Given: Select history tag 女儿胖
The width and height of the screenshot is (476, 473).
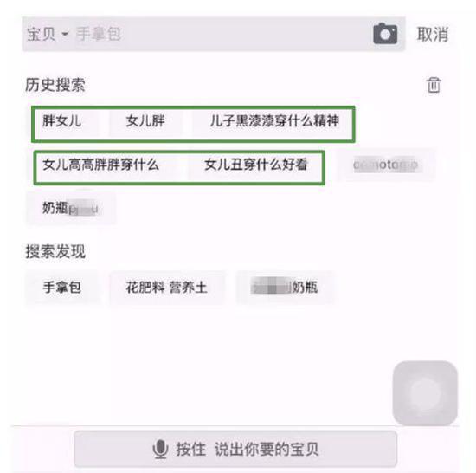Looking at the screenshot, I should [x=145, y=121].
